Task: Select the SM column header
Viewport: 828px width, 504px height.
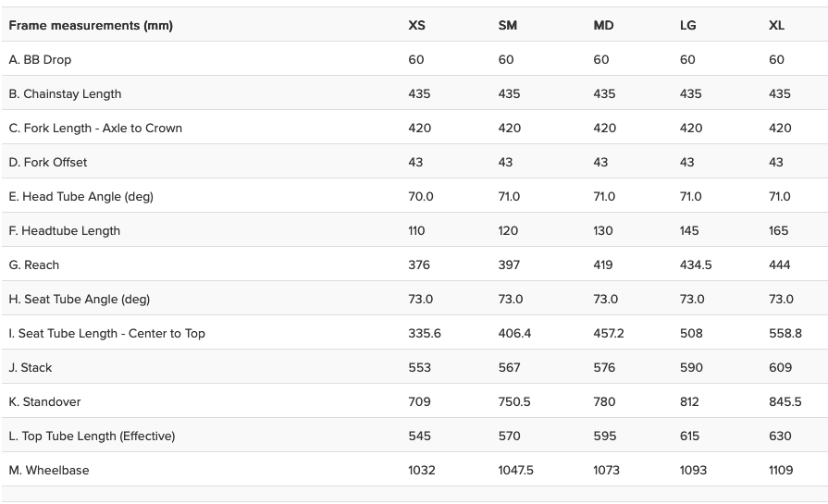Action: pyautogui.click(x=508, y=26)
